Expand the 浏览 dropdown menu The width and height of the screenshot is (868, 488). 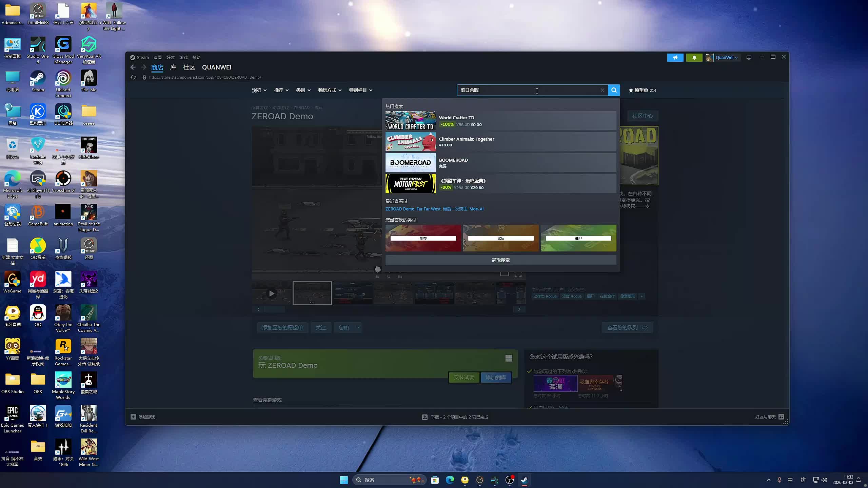[259, 90]
